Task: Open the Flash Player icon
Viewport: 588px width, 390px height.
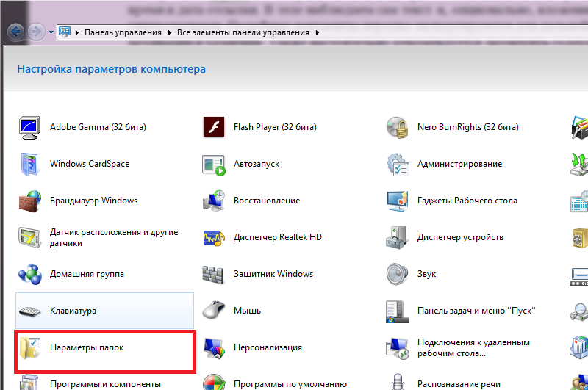Action: click(214, 127)
